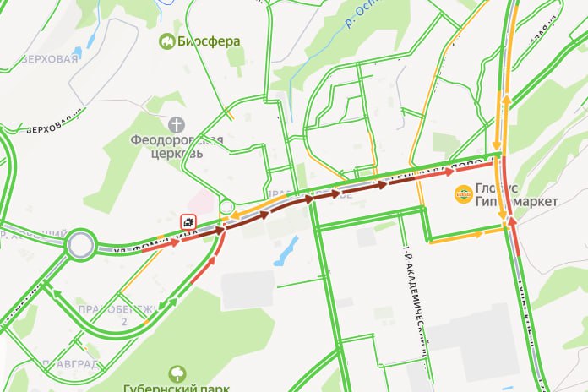Click the ВЕРХОВАЯ district label
588x392 pixels.
tap(50, 59)
